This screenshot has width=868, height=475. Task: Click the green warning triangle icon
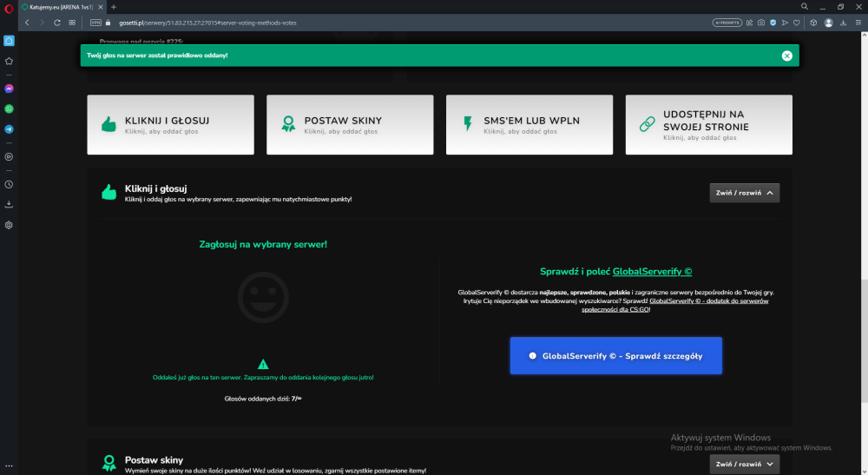point(263,364)
